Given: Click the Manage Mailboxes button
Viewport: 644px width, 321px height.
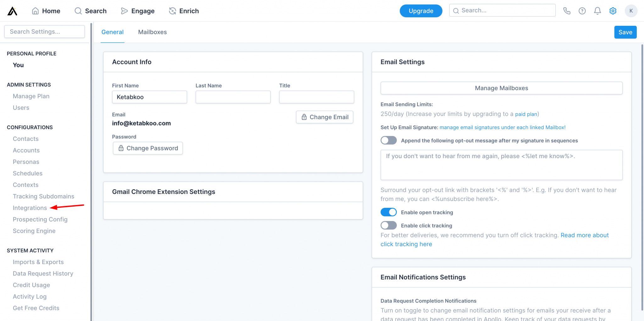Looking at the screenshot, I should tap(501, 88).
